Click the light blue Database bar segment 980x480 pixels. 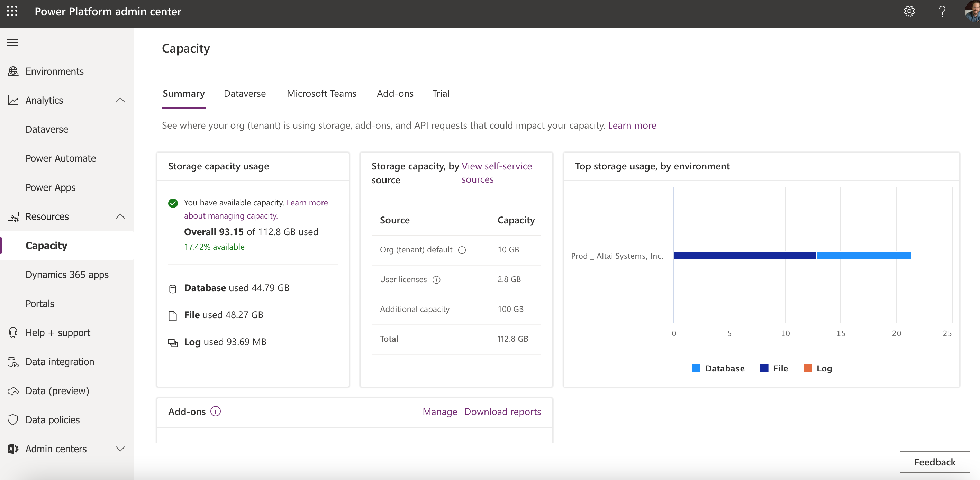click(x=864, y=256)
